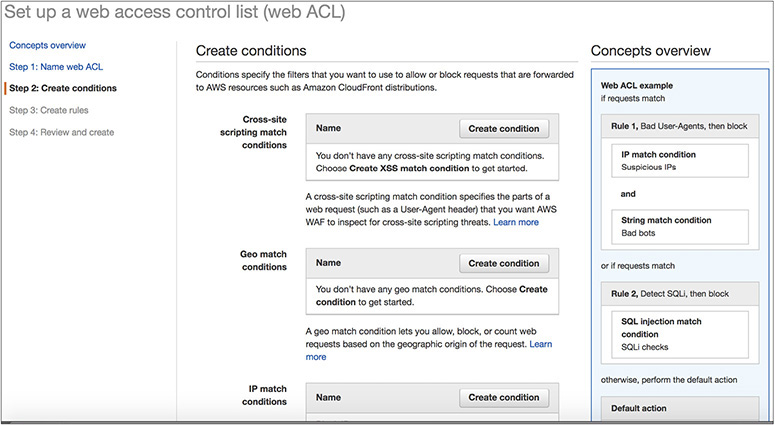This screenshot has width=775, height=425.
Task: Click the SQL injection match condition box
Action: coord(679,333)
